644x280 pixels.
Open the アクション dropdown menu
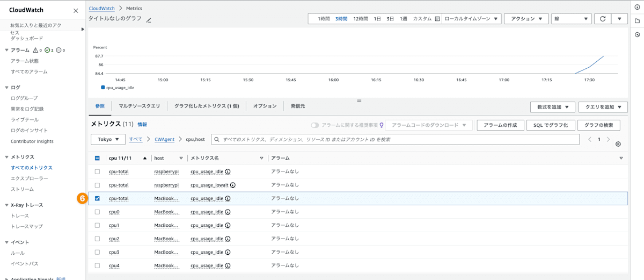point(526,19)
